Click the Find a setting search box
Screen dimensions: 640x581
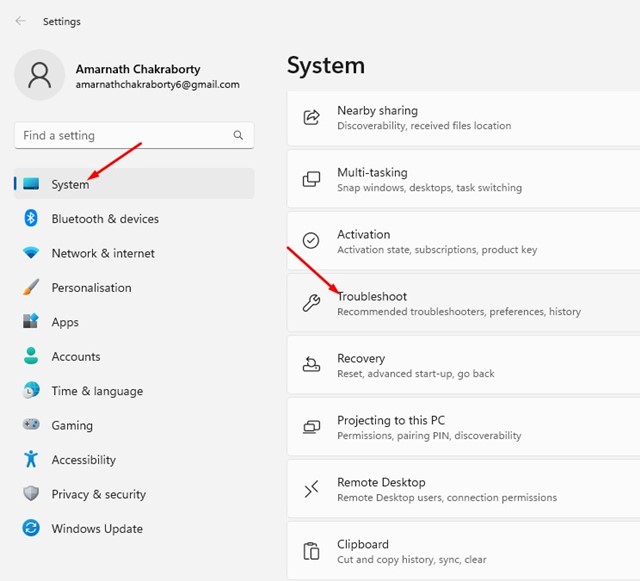tap(120, 135)
